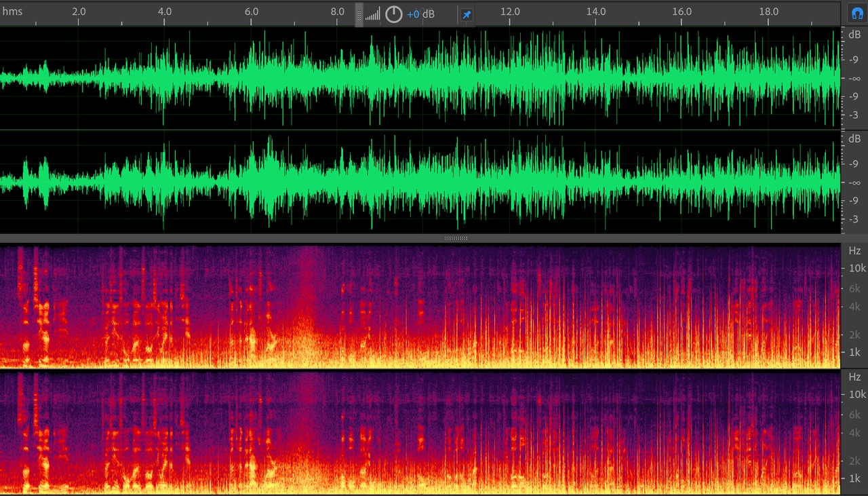Click the -3 mark on the lower waveform scale
The width and height of the screenshot is (868, 496).
pyautogui.click(x=854, y=219)
